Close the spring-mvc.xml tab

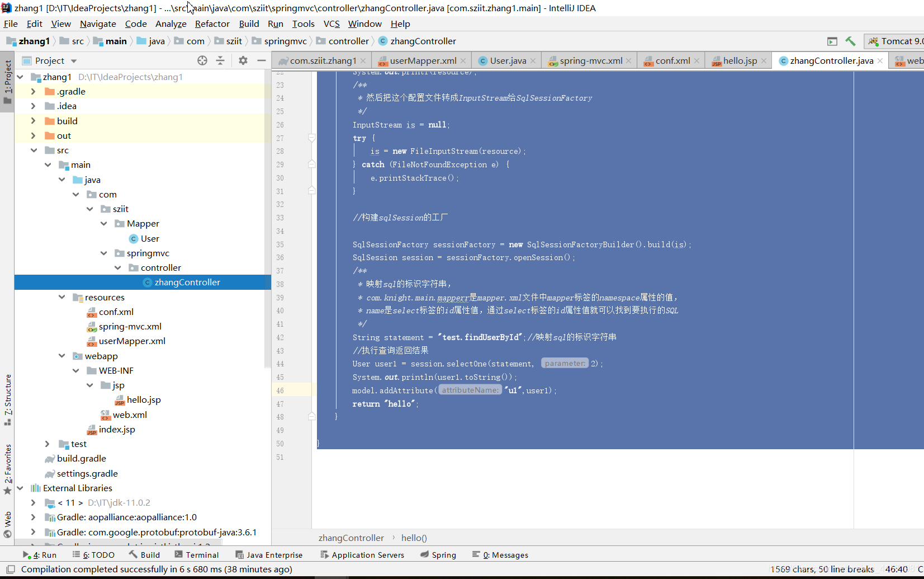(x=629, y=60)
